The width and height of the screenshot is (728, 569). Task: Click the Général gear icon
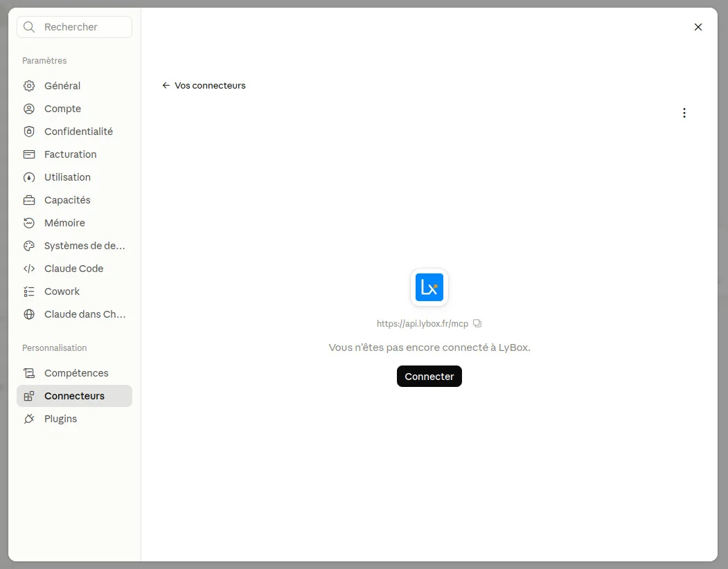29,86
